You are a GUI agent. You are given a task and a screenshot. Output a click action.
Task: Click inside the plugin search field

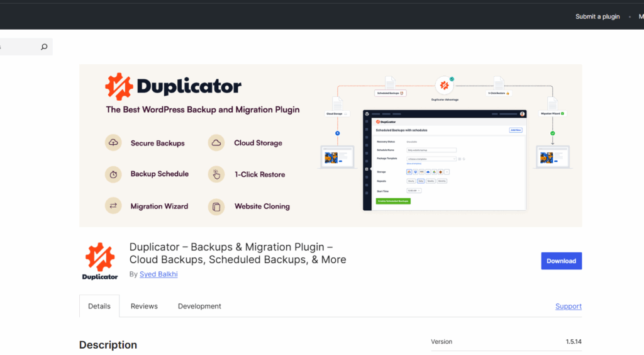[x=19, y=47]
